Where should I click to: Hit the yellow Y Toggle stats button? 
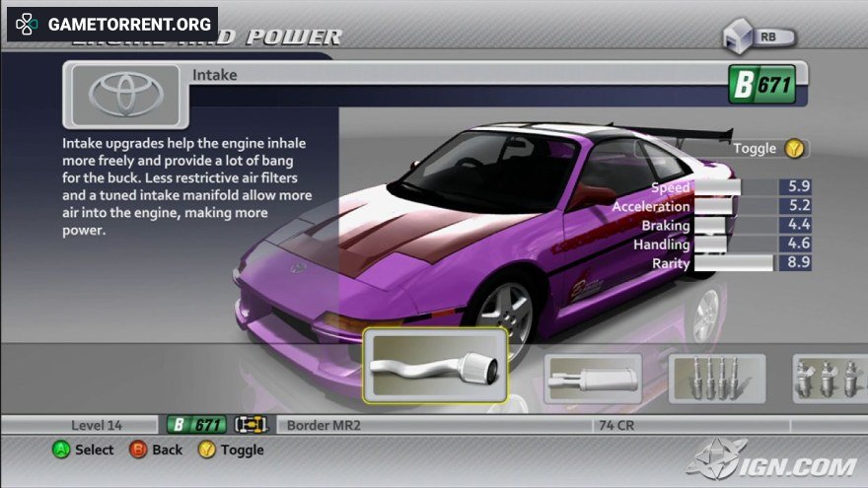pyautogui.click(x=795, y=148)
